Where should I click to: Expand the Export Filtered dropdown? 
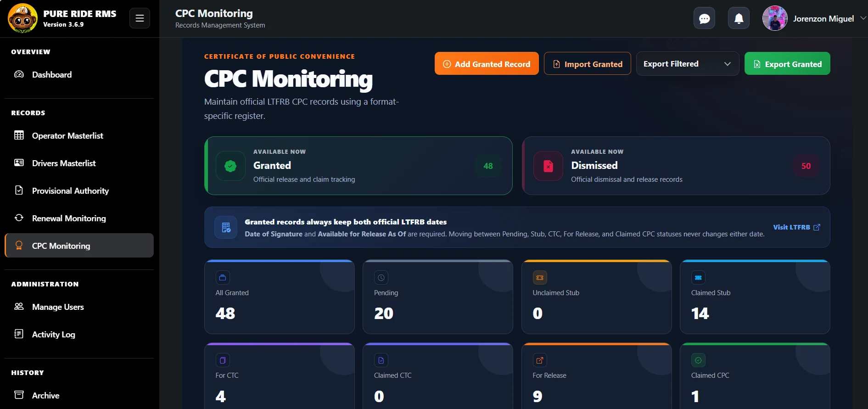687,64
